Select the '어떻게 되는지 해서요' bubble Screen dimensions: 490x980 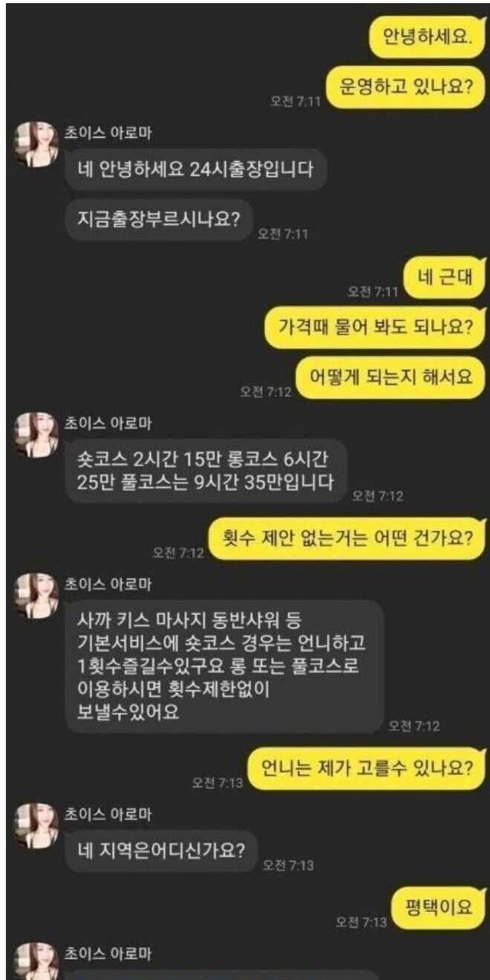click(391, 377)
